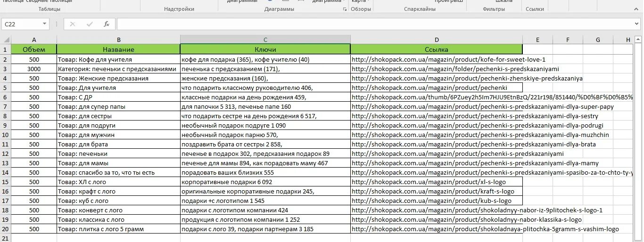The height and width of the screenshot is (242, 644).
Task: Select cell корпоративные подарки 6 092
Action: [265, 182]
